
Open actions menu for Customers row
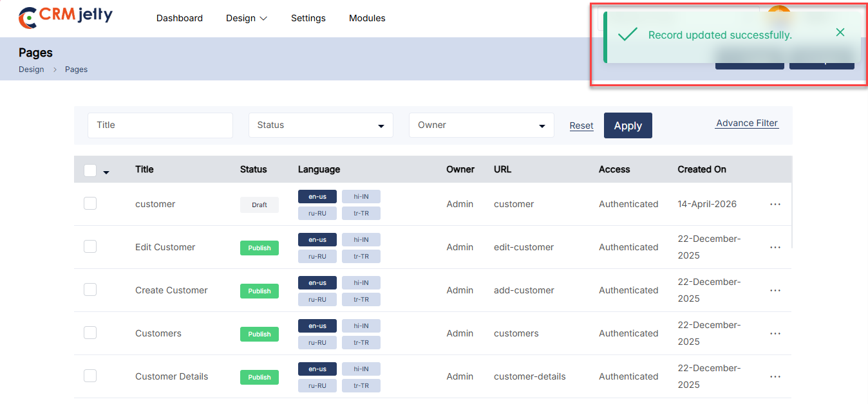[x=775, y=333]
